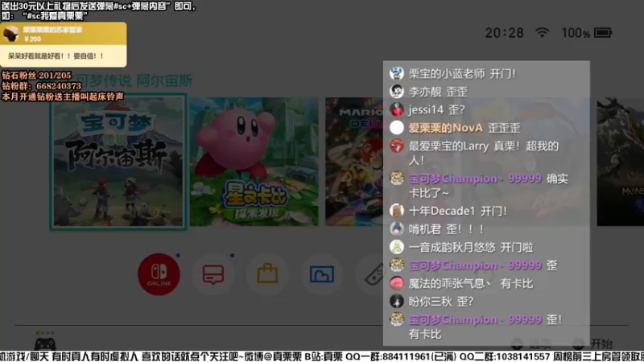Click username 李亦靓
Image resolution: width=644 pixels, height=362 pixels.
[425, 92]
